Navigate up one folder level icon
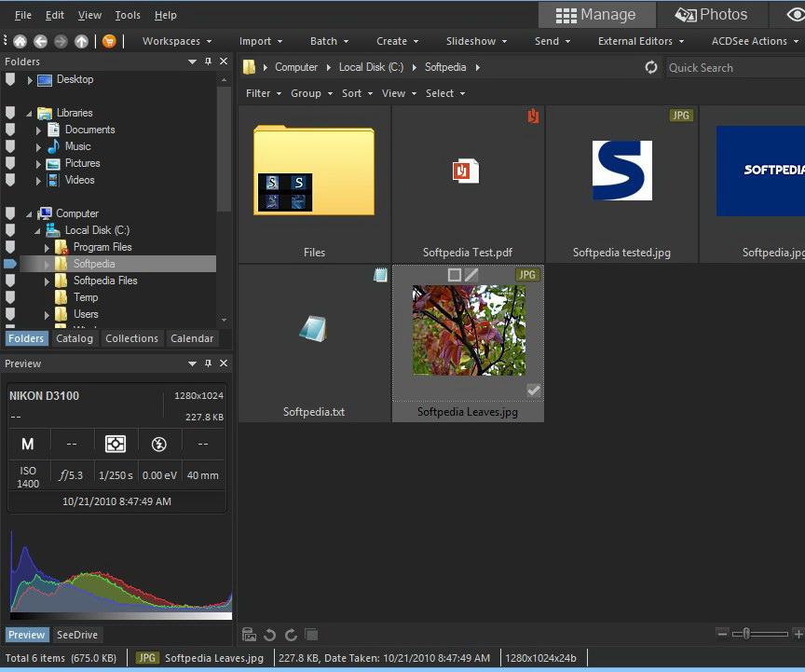805x672 pixels. click(82, 41)
